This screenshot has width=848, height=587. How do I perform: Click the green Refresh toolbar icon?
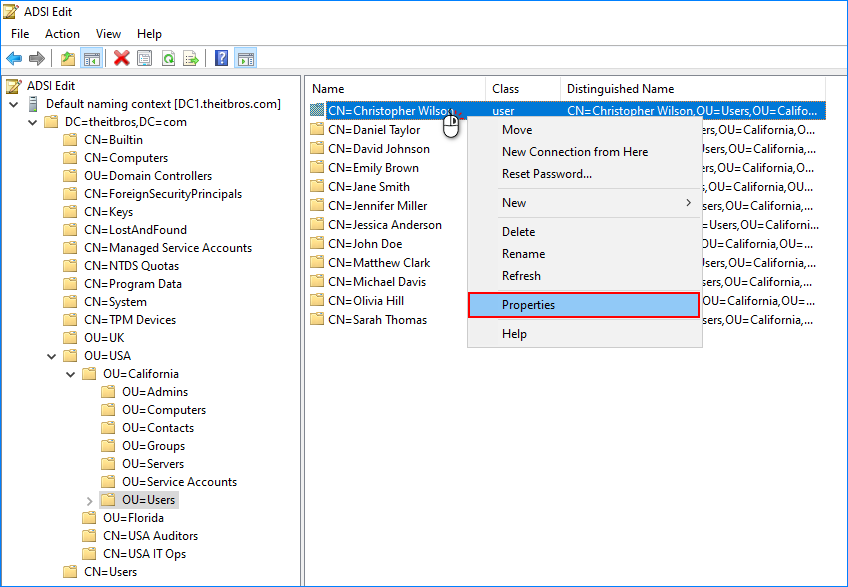tap(168, 58)
